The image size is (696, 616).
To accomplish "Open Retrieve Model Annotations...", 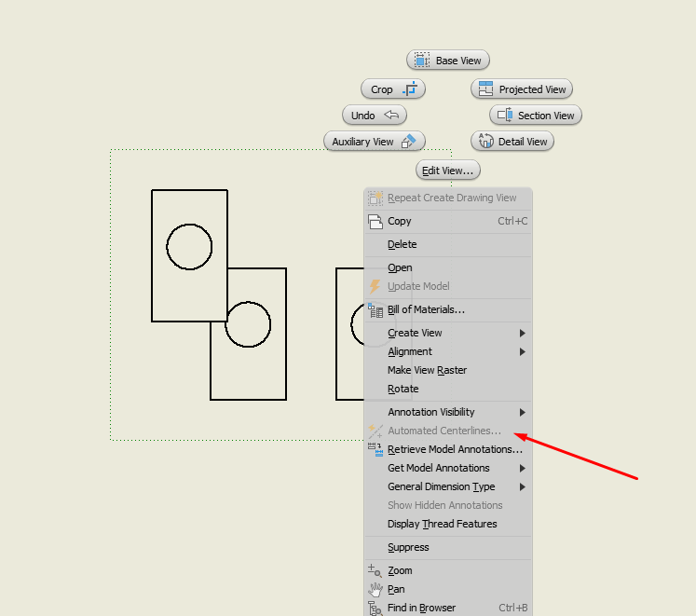I will tap(448, 449).
